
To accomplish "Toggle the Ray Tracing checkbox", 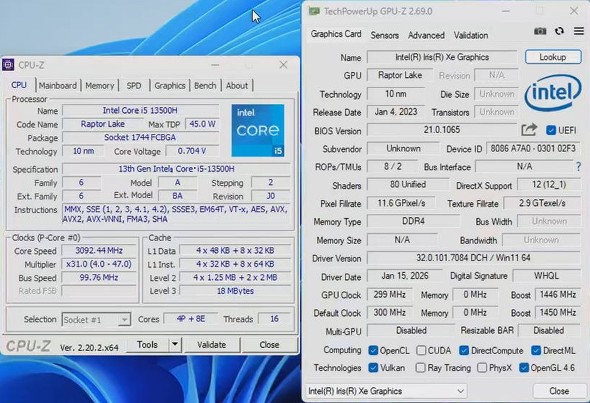I will [420, 368].
